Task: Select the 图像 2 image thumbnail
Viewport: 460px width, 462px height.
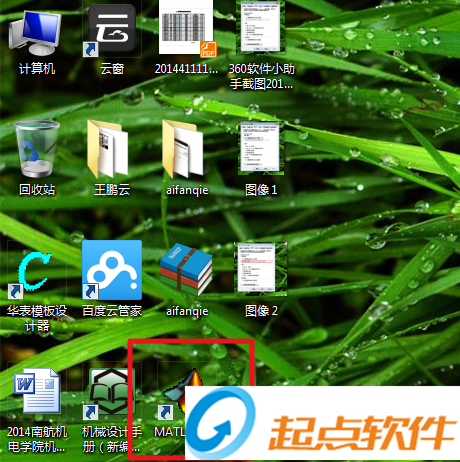Action: [x=261, y=269]
